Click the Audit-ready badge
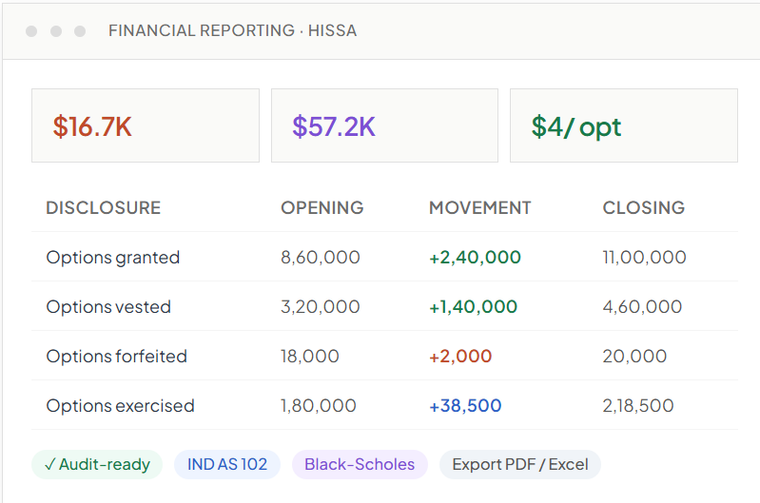The width and height of the screenshot is (760, 503). (x=97, y=464)
